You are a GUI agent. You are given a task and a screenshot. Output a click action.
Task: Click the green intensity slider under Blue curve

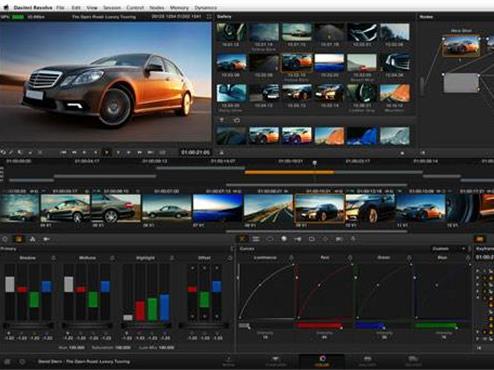tap(437, 325)
